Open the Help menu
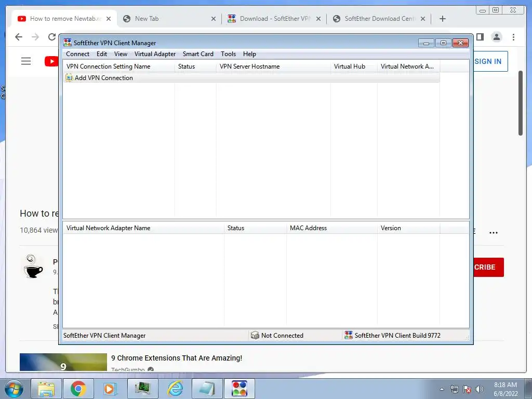532x399 pixels. 249,54
